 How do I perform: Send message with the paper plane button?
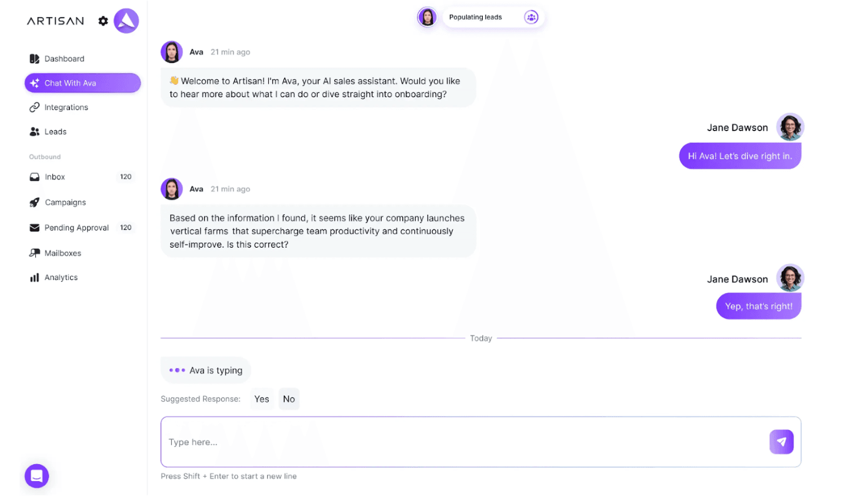click(x=781, y=442)
